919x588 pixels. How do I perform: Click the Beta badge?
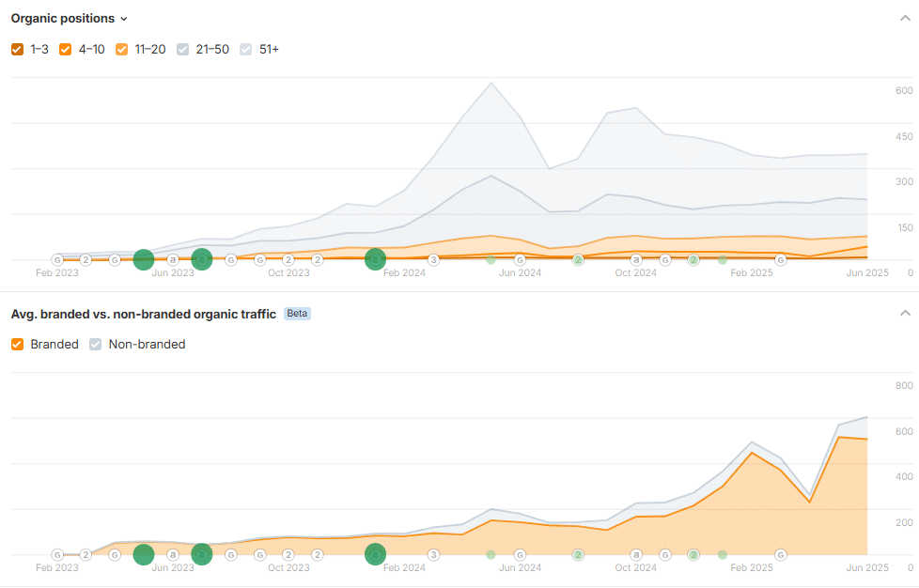click(297, 314)
